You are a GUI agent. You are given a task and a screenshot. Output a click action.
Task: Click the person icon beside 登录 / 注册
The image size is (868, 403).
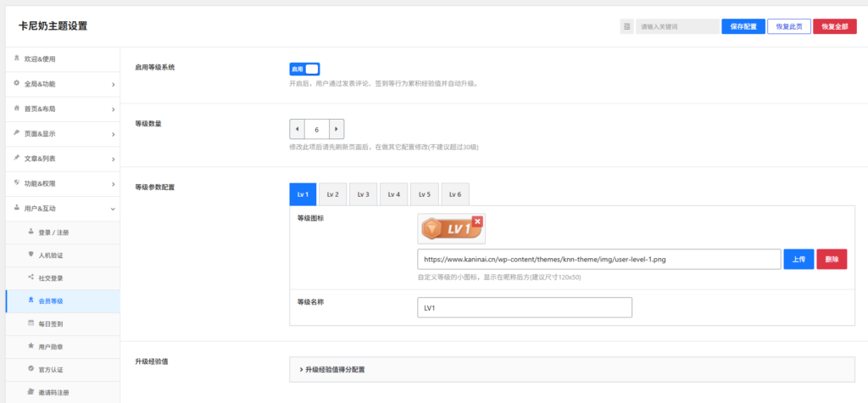(x=31, y=232)
